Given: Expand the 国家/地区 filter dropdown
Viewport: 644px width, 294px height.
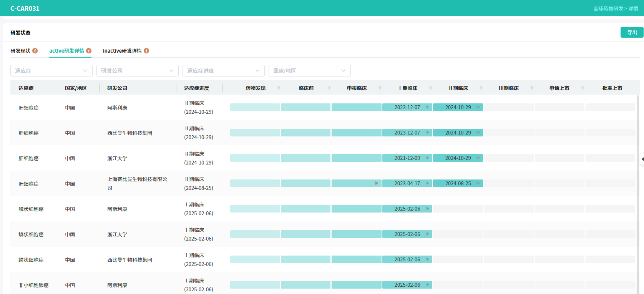Looking at the screenshot, I should tap(309, 71).
